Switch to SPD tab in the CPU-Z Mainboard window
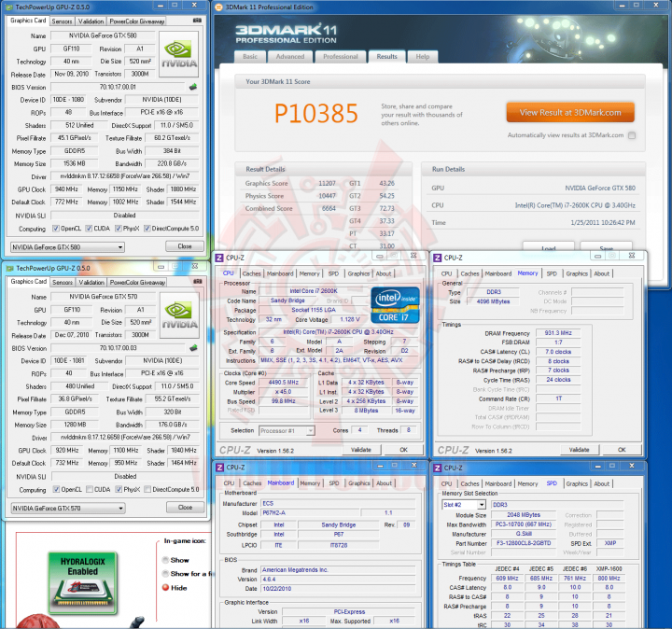This screenshot has width=672, height=629. pos(334,483)
